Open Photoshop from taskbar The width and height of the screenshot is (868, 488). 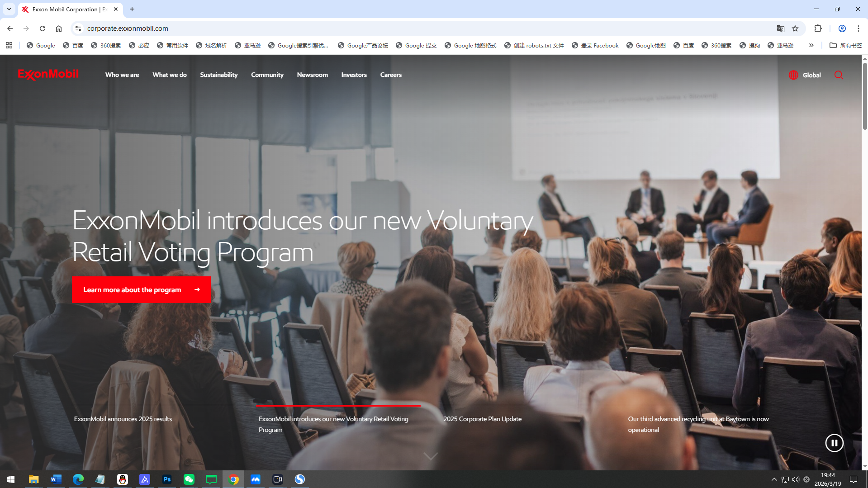(x=167, y=479)
